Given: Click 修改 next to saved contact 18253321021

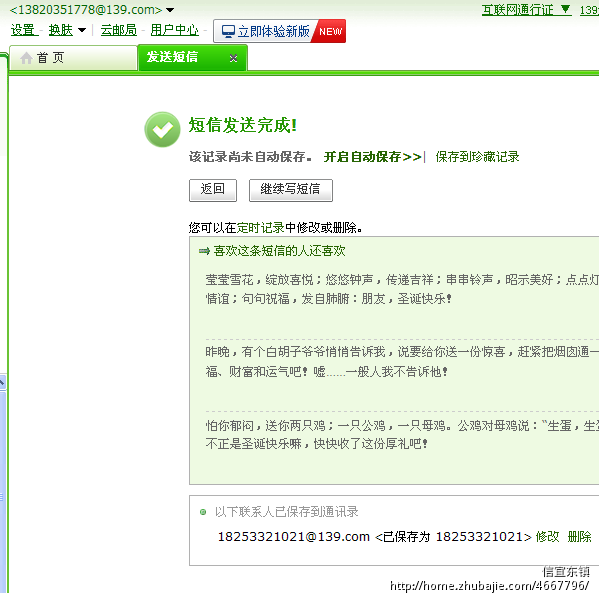Looking at the screenshot, I should [547, 536].
